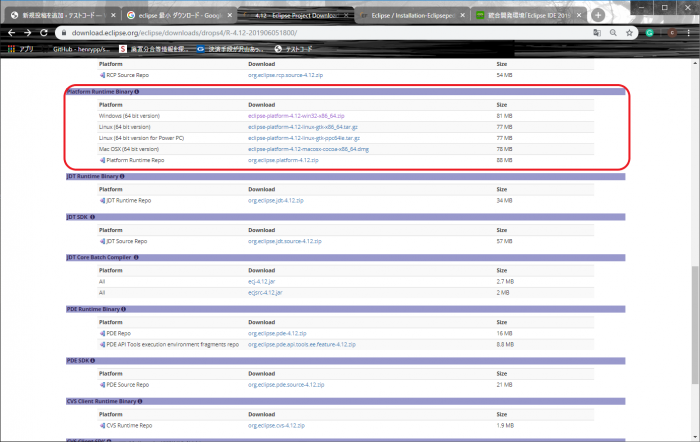The height and width of the screenshot is (442, 700).
Task: Select the 'Windows (64 bit version)' platform text
Action: point(129,116)
